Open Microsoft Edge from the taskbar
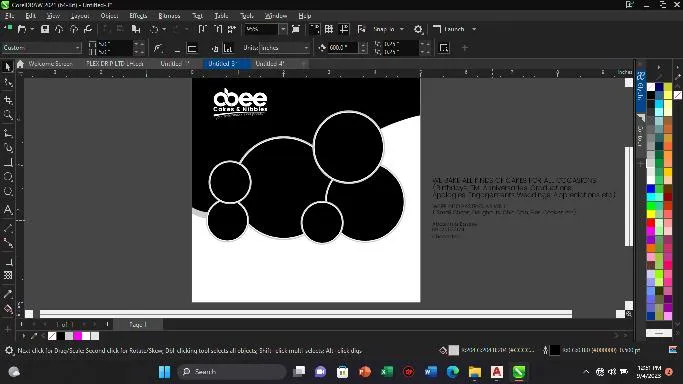683x384 pixels. click(x=453, y=372)
